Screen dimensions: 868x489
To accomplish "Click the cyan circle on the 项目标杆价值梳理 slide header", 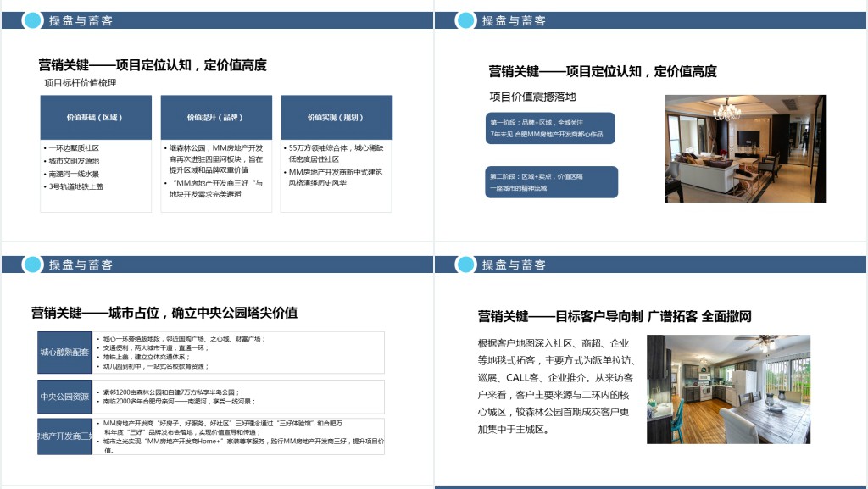I will pyautogui.click(x=33, y=20).
